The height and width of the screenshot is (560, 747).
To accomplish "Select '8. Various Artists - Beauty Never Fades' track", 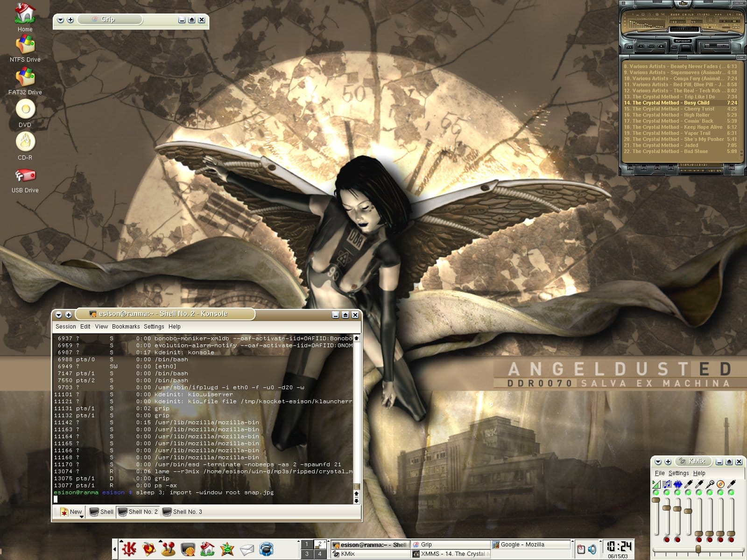I will coord(680,66).
